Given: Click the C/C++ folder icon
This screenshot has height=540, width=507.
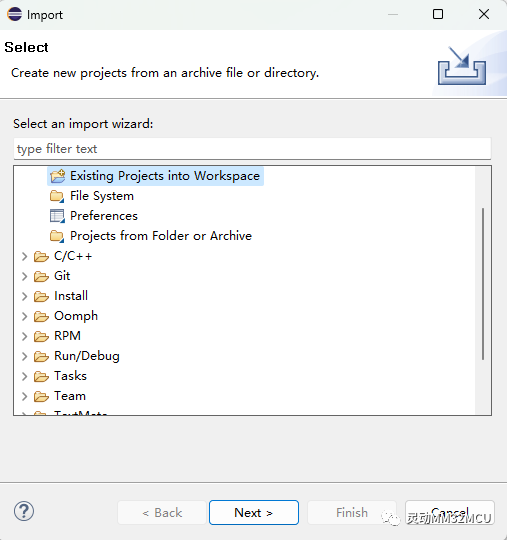Looking at the screenshot, I should pos(41,257).
